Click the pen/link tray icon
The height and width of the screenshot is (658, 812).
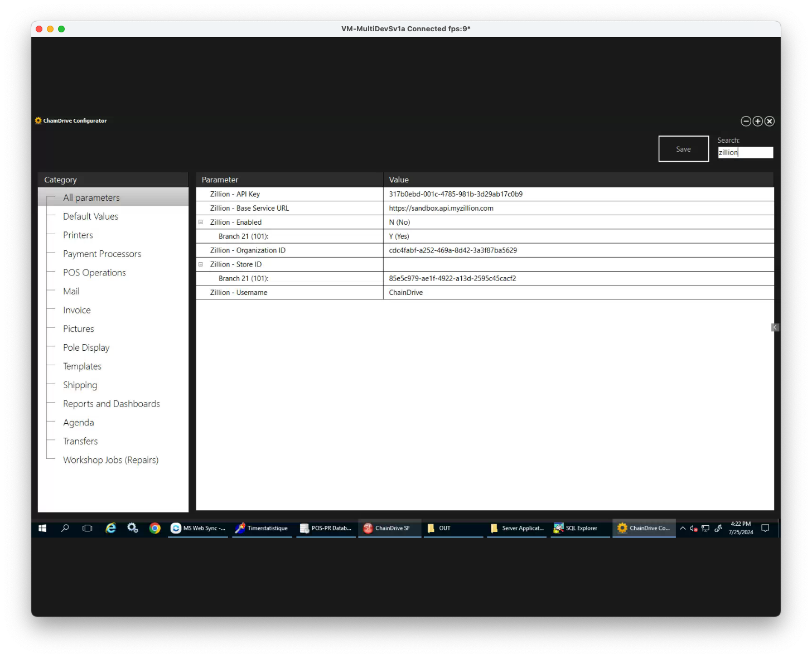tap(718, 528)
